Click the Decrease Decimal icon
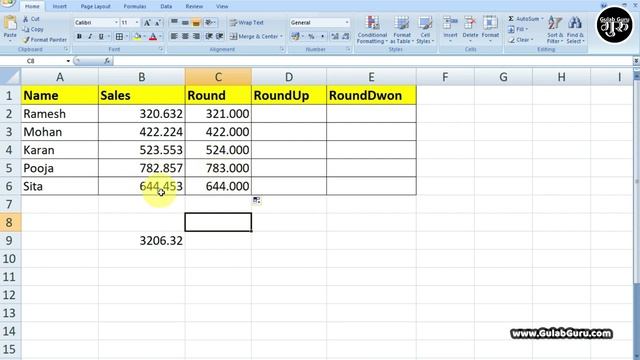This screenshot has width=640, height=360. pyautogui.click(x=346, y=37)
